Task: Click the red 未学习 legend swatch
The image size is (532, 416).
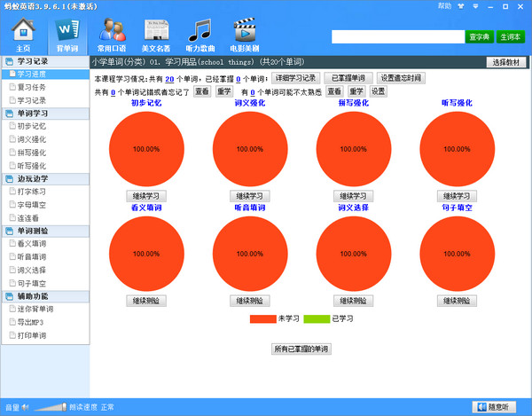Action: click(263, 319)
